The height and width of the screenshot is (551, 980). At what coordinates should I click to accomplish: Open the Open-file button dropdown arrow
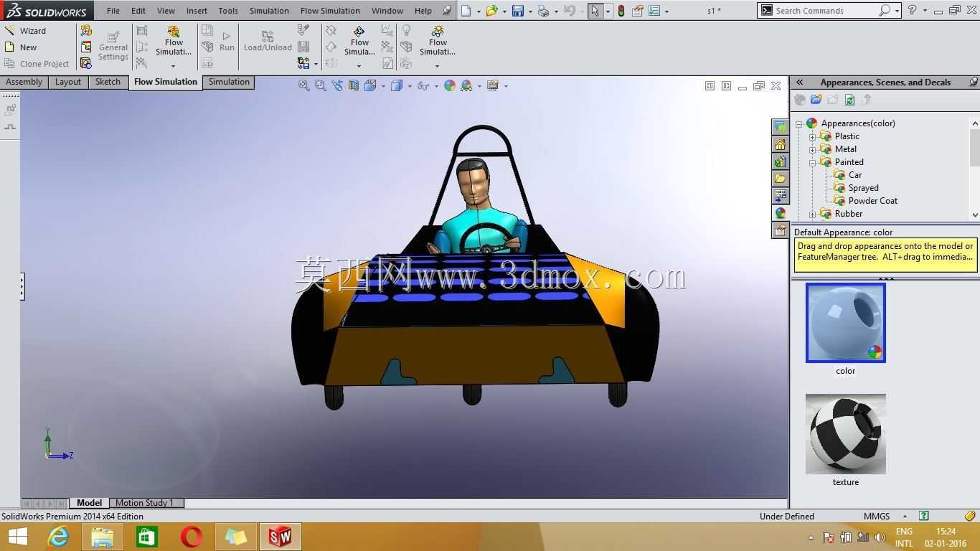click(x=504, y=11)
